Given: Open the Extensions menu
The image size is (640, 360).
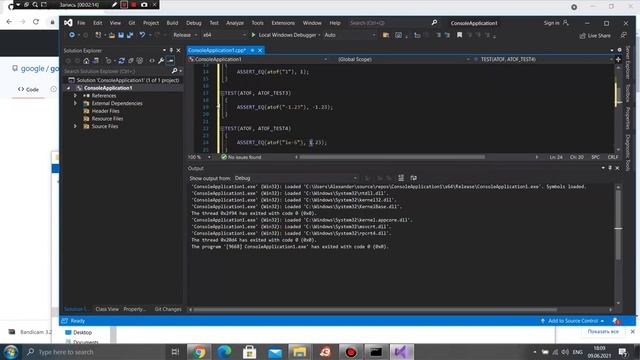Looking at the screenshot, I should point(283,23).
